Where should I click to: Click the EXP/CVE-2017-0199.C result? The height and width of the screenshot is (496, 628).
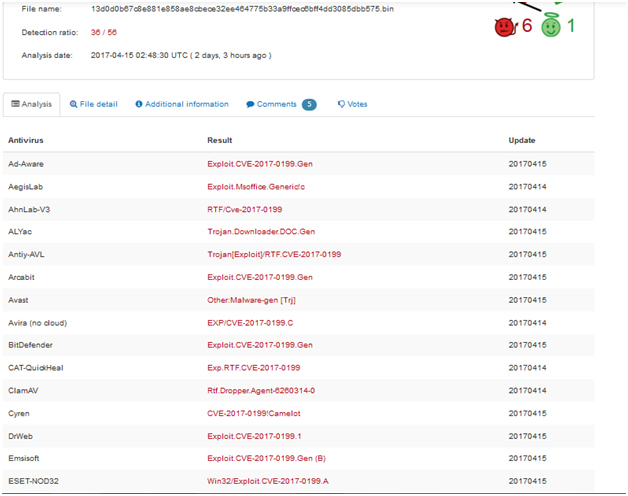point(250,323)
